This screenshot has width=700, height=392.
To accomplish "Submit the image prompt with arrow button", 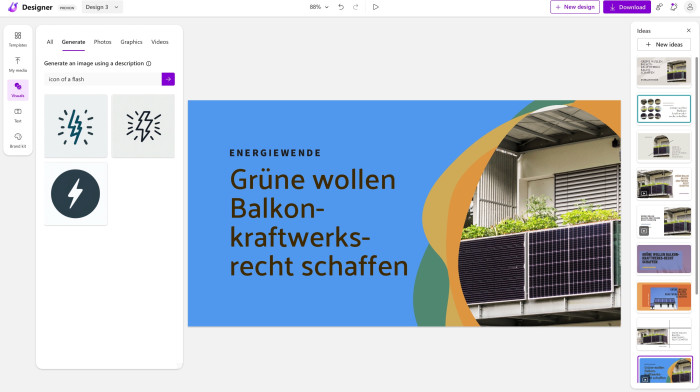I will pyautogui.click(x=168, y=79).
